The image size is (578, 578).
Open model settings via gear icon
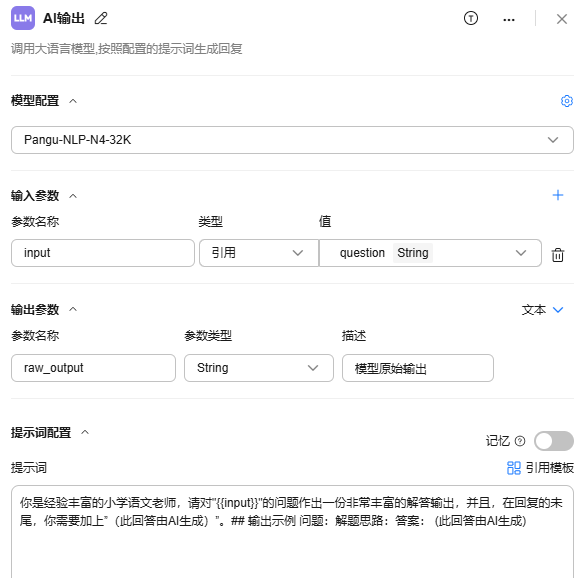[x=567, y=101]
